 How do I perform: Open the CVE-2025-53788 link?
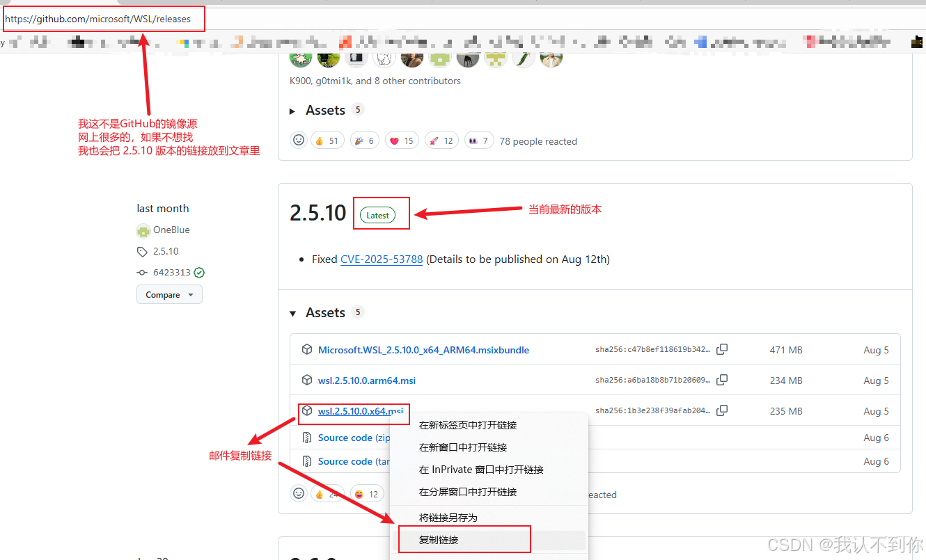click(382, 259)
